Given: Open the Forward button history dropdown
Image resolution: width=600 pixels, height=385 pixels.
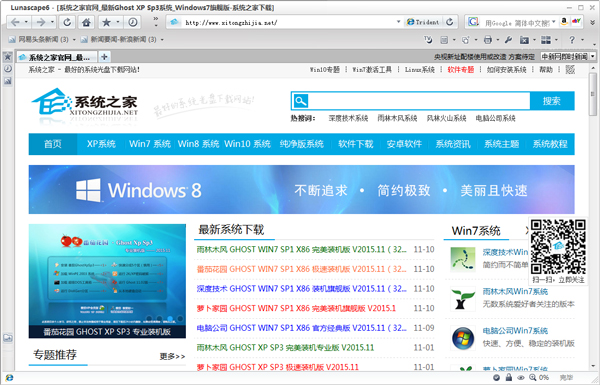Looking at the screenshot, I should [x=52, y=22].
